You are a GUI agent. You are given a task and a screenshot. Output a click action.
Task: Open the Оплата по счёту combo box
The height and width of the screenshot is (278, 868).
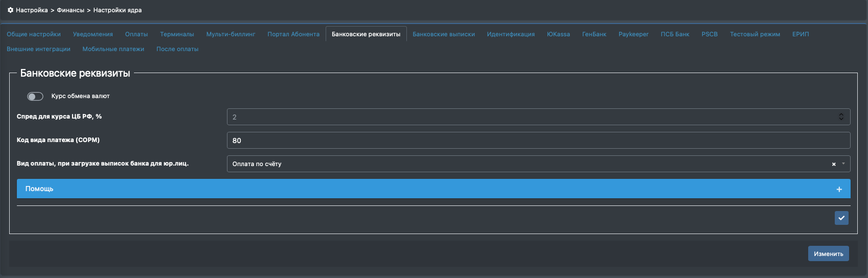click(538, 164)
